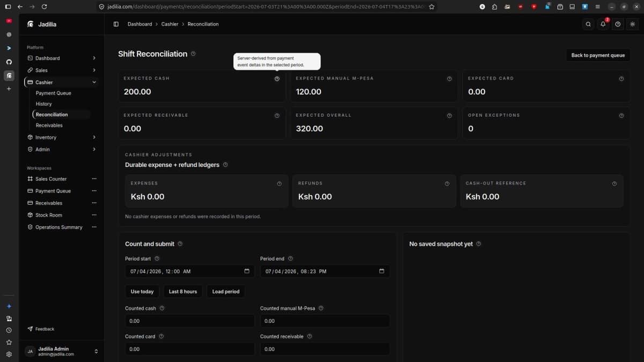Click info icon beside Counted card label
Screen dimensions: 644x362
point(161,336)
